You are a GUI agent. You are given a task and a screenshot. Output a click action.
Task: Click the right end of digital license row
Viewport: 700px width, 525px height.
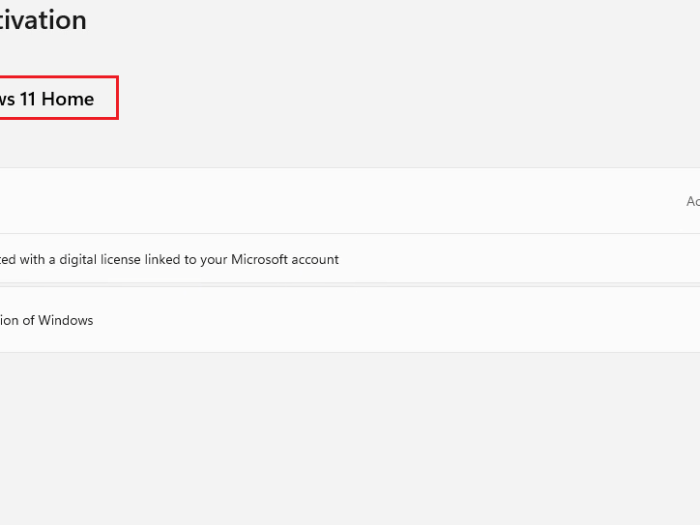670,259
